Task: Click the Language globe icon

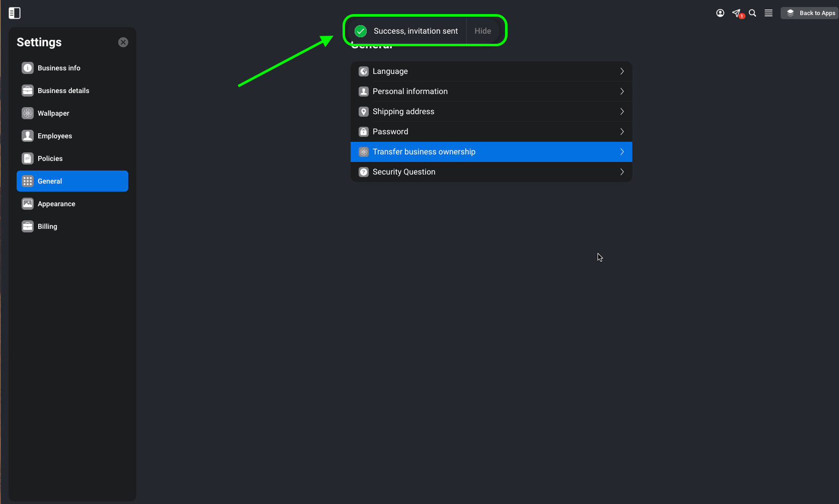Action: click(x=364, y=71)
